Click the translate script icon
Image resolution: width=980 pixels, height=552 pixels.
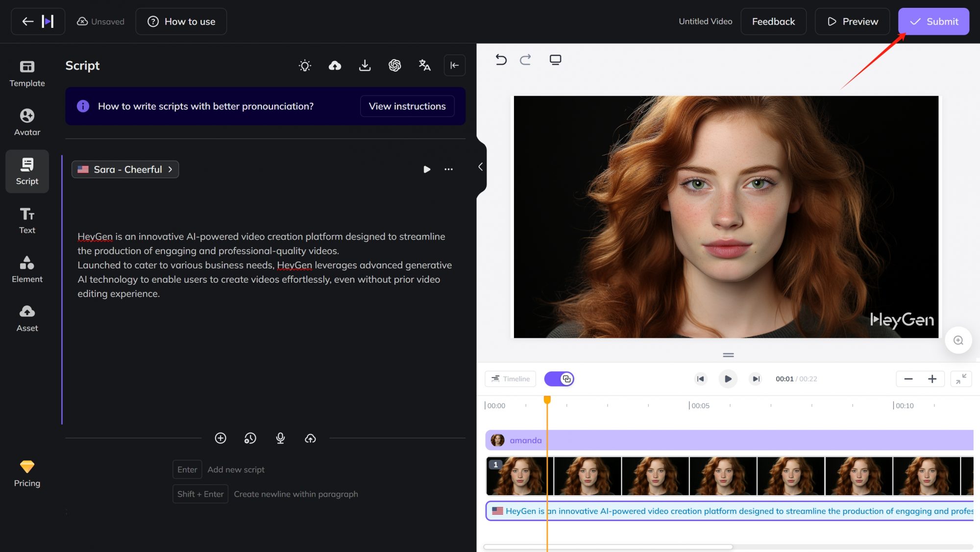pyautogui.click(x=424, y=66)
